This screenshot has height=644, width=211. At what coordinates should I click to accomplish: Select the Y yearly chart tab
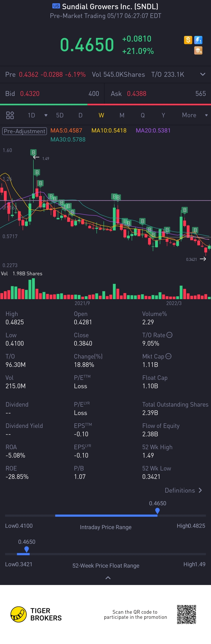click(163, 115)
